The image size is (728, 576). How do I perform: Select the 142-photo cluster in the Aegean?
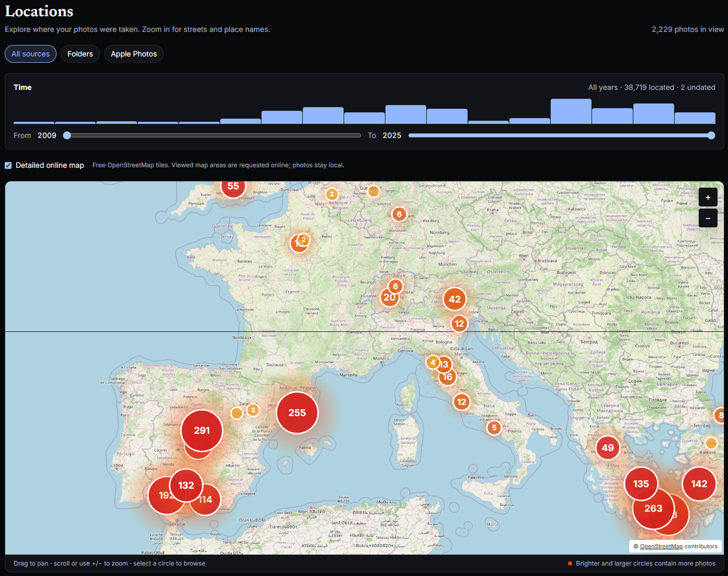click(699, 484)
